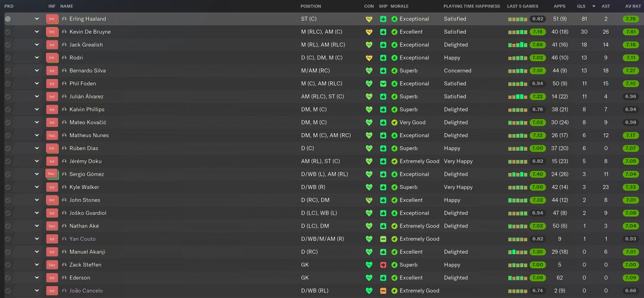Click the GLS sort arrow indicator
644x298 pixels.
click(594, 6)
